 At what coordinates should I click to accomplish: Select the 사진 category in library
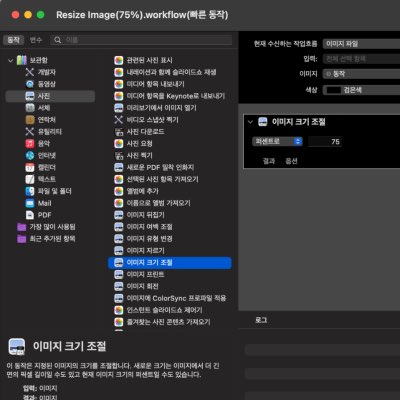(x=50, y=96)
